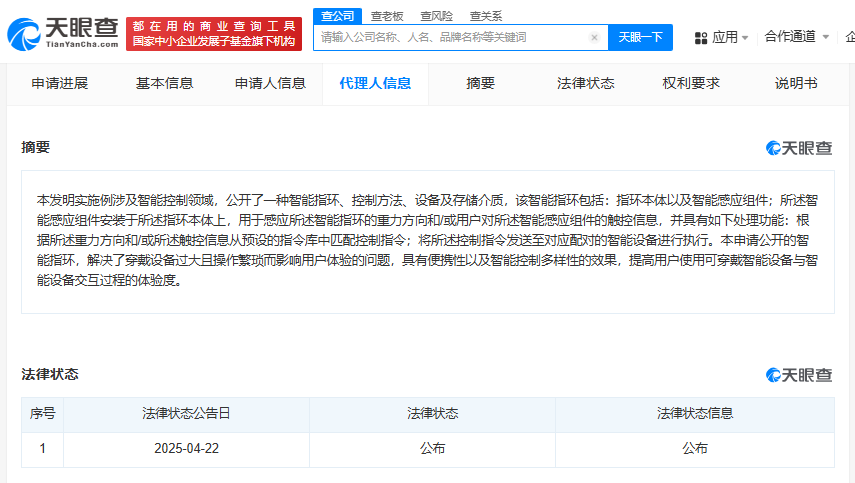Expand the 合作通道 dropdown menu
Screen dimensions: 855x483
tap(796, 37)
